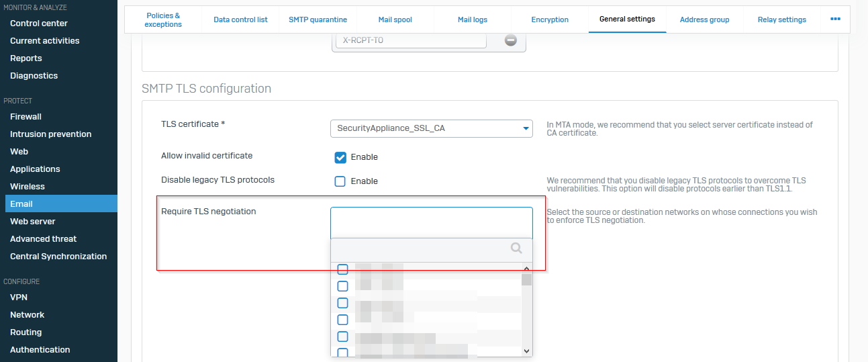868x362 pixels.
Task: Select Intrusion prevention in sidebar
Action: click(50, 134)
